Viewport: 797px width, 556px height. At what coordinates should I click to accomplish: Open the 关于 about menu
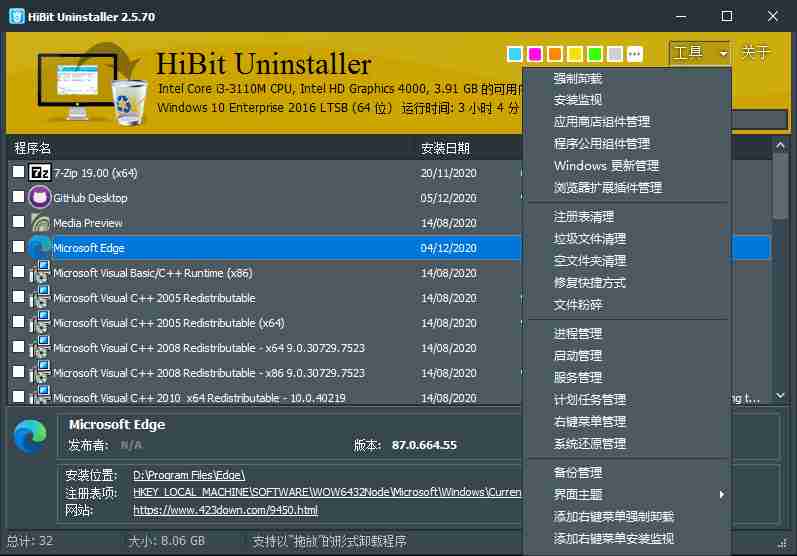coord(756,52)
